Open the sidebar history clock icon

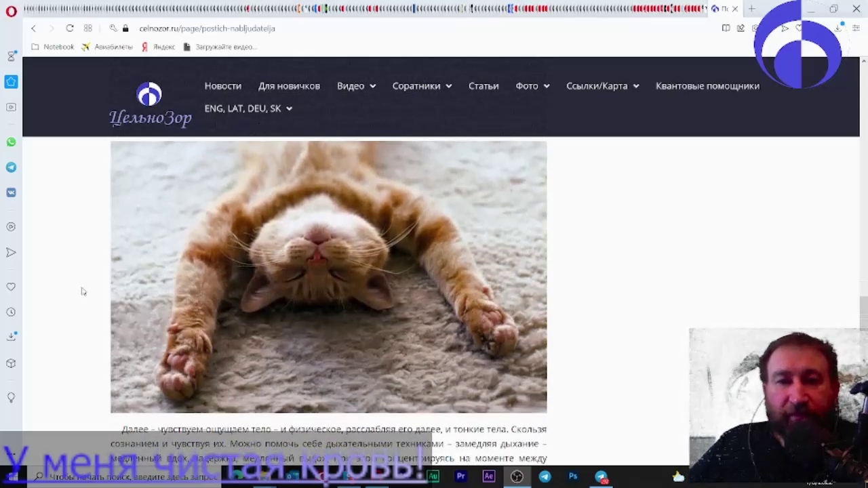(11, 312)
